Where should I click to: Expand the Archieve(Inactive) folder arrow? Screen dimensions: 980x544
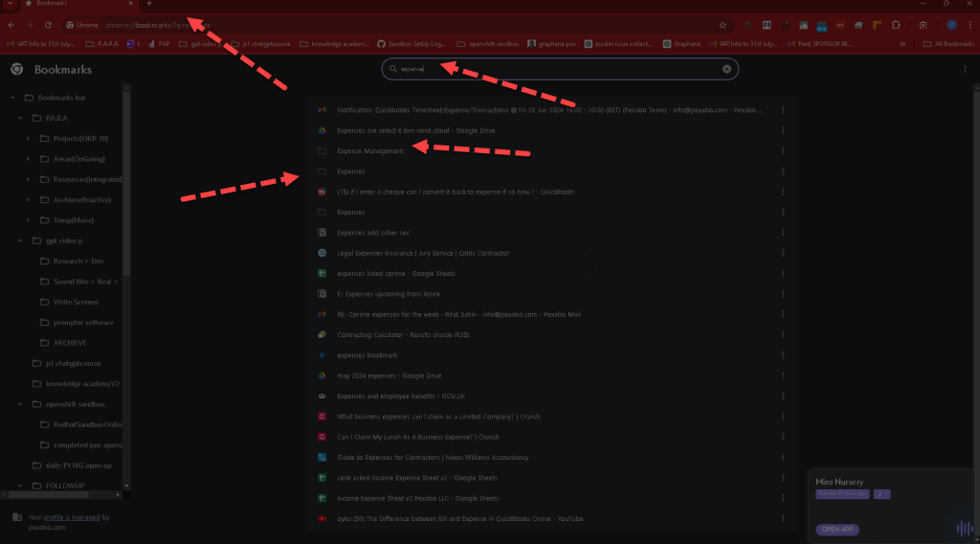coord(28,200)
